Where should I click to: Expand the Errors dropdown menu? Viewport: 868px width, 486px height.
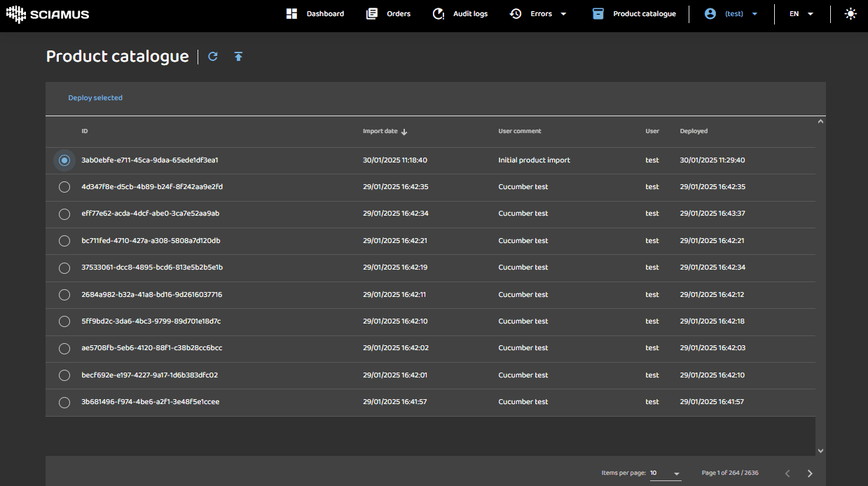[563, 14]
